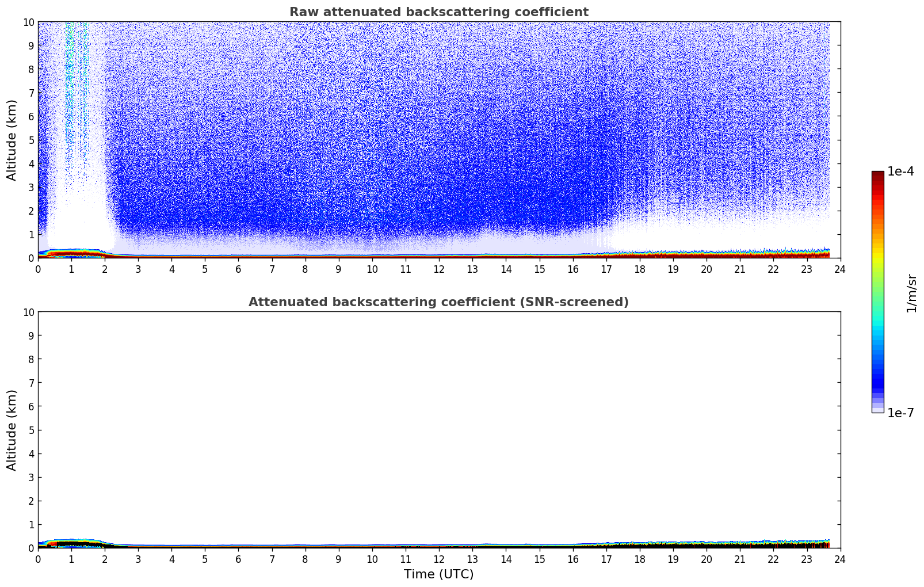Click altitude tick "10" on the raw plot
Viewport: 924px width, 587px height.
point(28,22)
